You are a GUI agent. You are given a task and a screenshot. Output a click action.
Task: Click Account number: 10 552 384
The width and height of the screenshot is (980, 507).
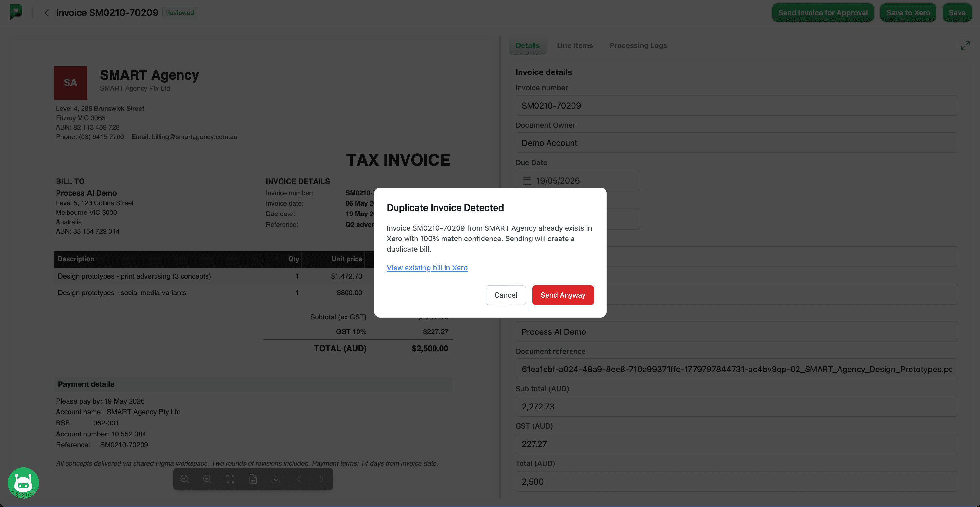101,434
